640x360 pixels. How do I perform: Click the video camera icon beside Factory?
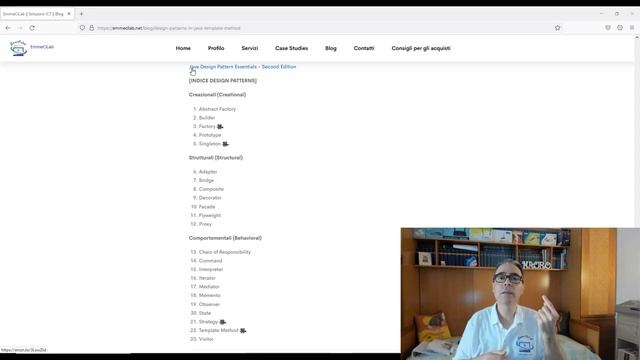pos(220,127)
